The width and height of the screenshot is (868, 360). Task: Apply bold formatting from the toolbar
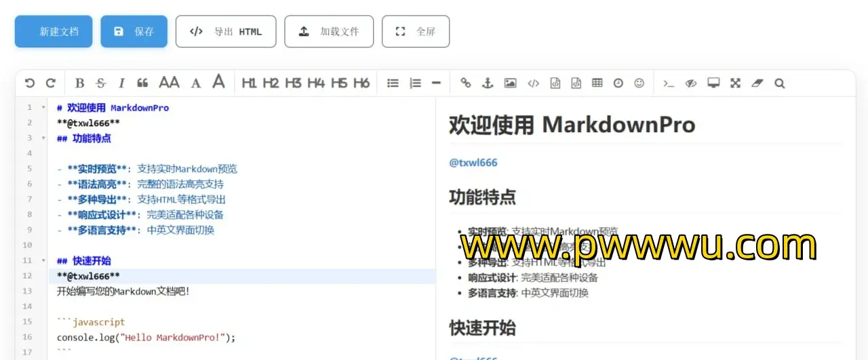pos(79,83)
